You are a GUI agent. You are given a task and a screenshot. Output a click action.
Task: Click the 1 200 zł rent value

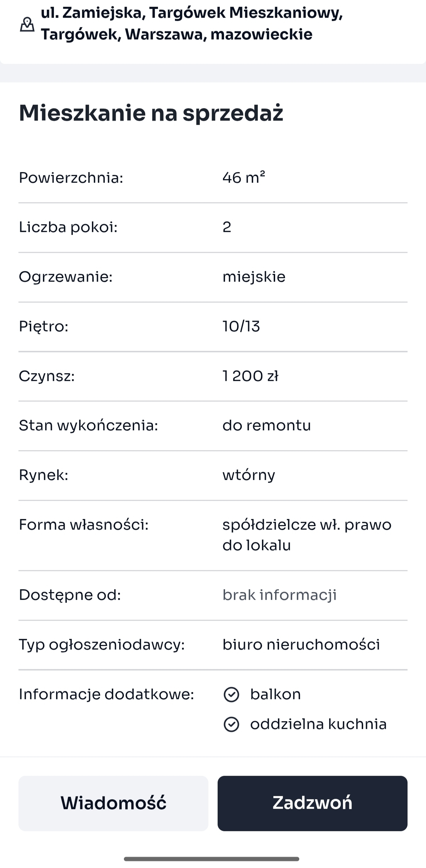point(250,376)
